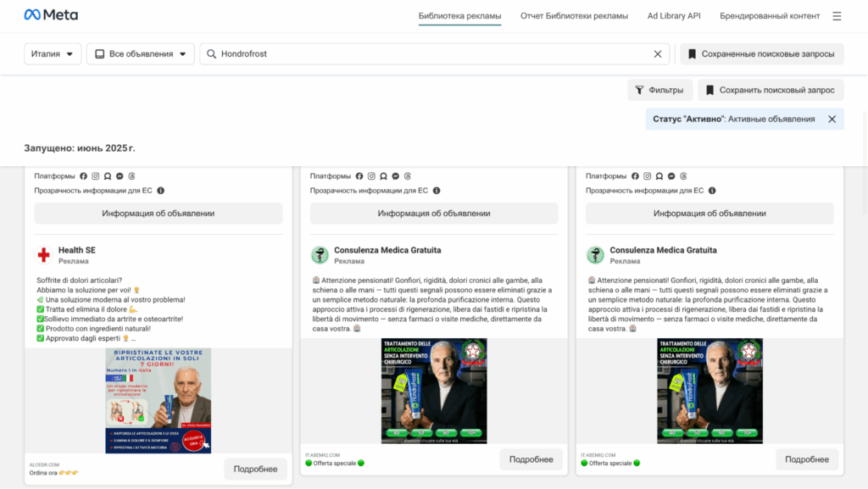Click Сохранить поисковый запрос
The height and width of the screenshot is (489, 868).
pyautogui.click(x=771, y=90)
